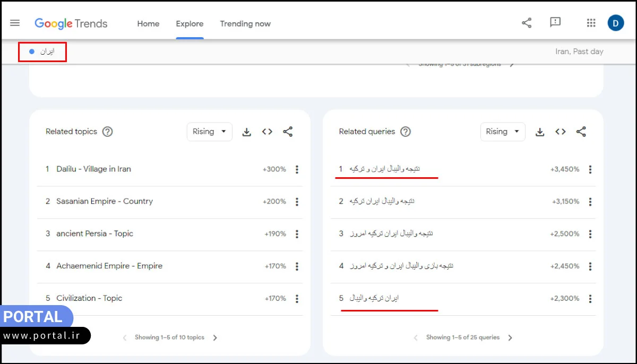Open the Google apps grid
Viewport: 637px width, 364px height.
[x=591, y=23]
